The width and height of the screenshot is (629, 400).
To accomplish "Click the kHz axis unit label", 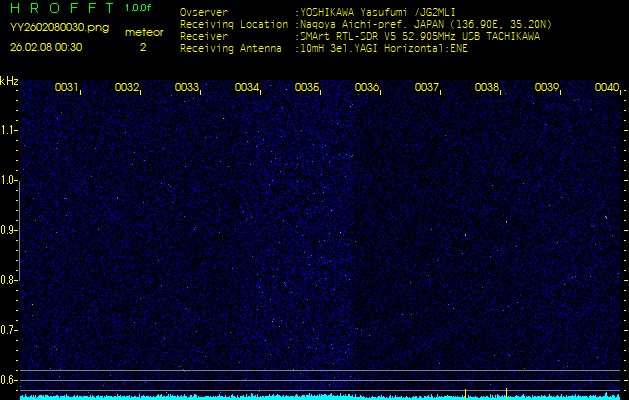I will coord(9,81).
